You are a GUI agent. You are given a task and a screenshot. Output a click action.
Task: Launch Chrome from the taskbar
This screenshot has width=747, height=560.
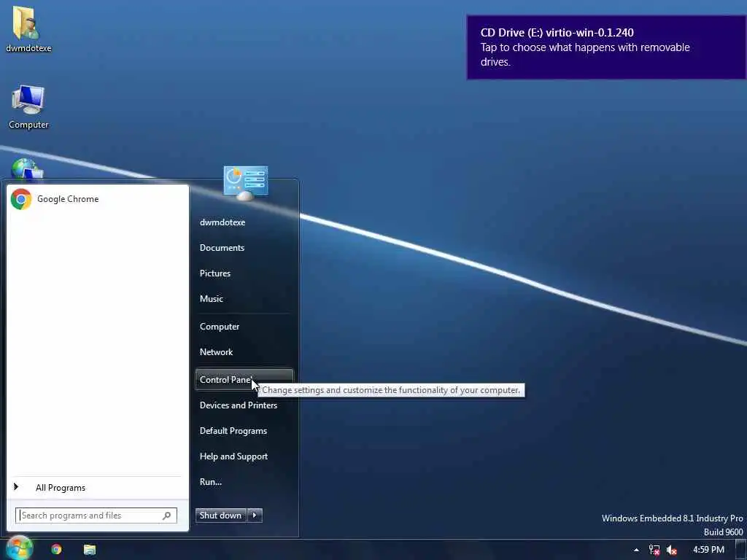57,550
